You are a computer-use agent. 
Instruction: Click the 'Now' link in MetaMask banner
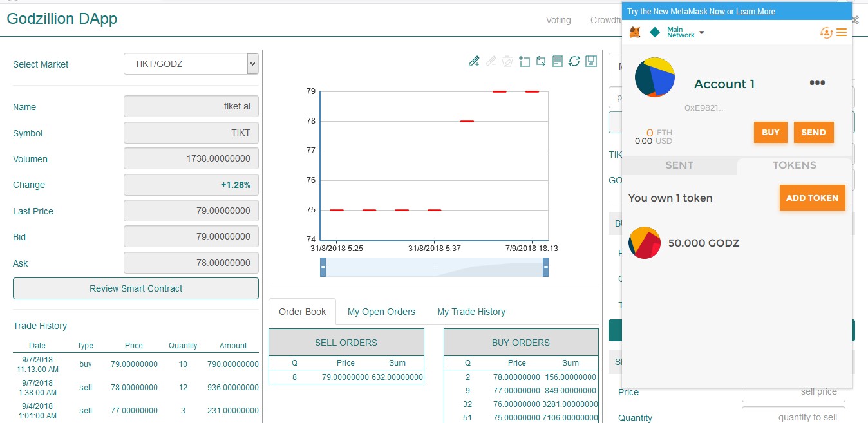[x=717, y=12]
